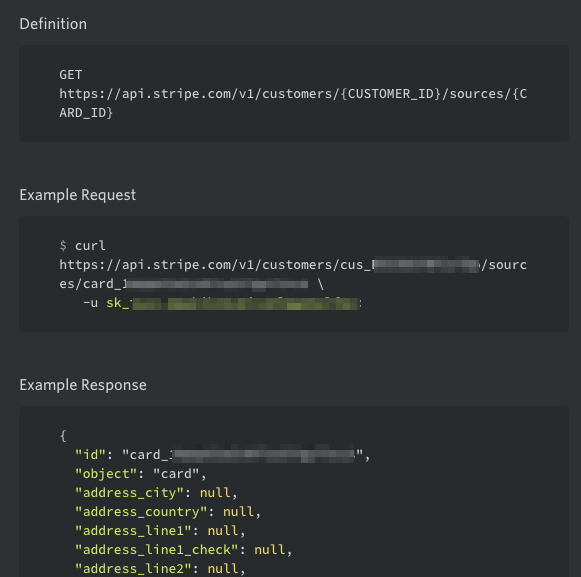The height and width of the screenshot is (577, 581).
Task: Click the "address_line1_check" key
Action: click(156, 550)
